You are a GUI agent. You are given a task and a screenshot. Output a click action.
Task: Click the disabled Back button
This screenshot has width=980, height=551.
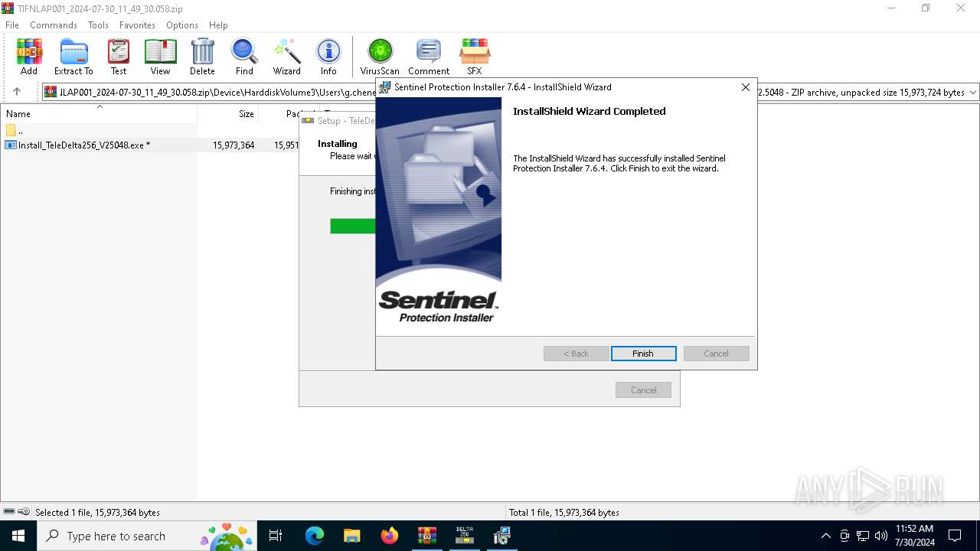577,354
